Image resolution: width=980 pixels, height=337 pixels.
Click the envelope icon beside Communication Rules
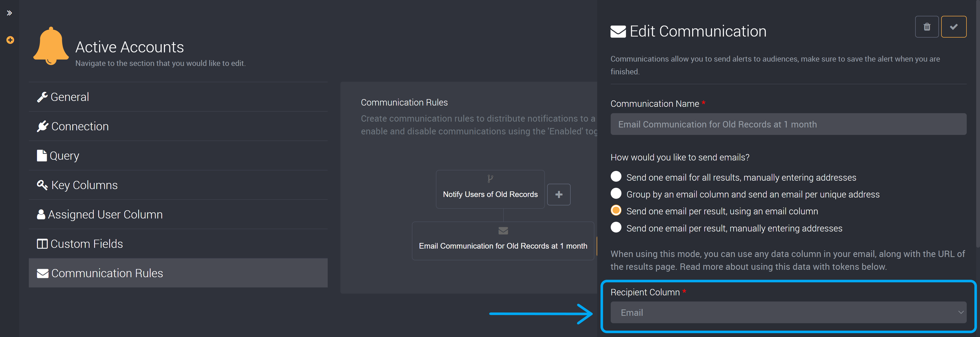point(43,273)
